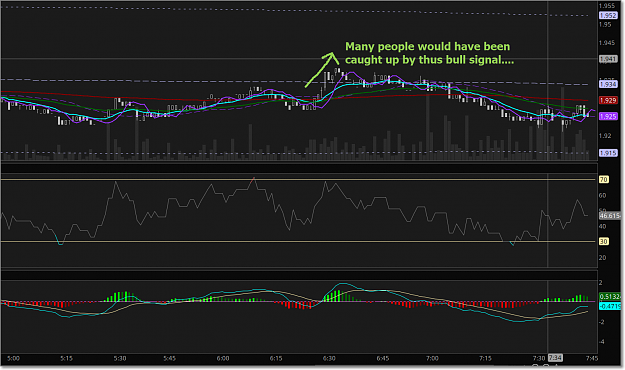
Task: Click the RSI axis value 40
Action: click(x=603, y=226)
